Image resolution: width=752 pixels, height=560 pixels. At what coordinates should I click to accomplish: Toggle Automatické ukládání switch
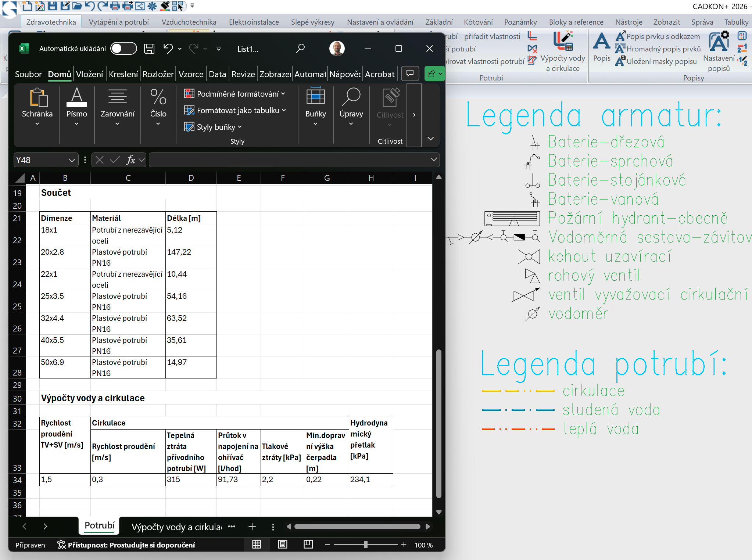click(x=123, y=49)
